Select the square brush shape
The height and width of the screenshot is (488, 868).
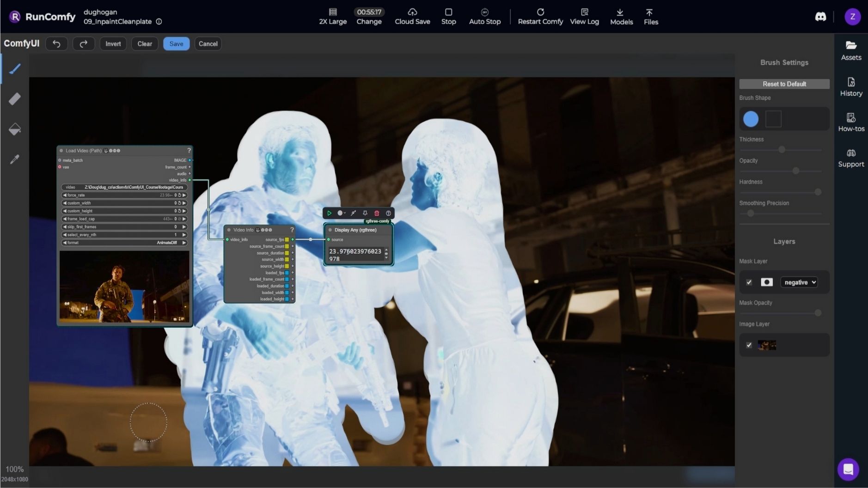773,119
